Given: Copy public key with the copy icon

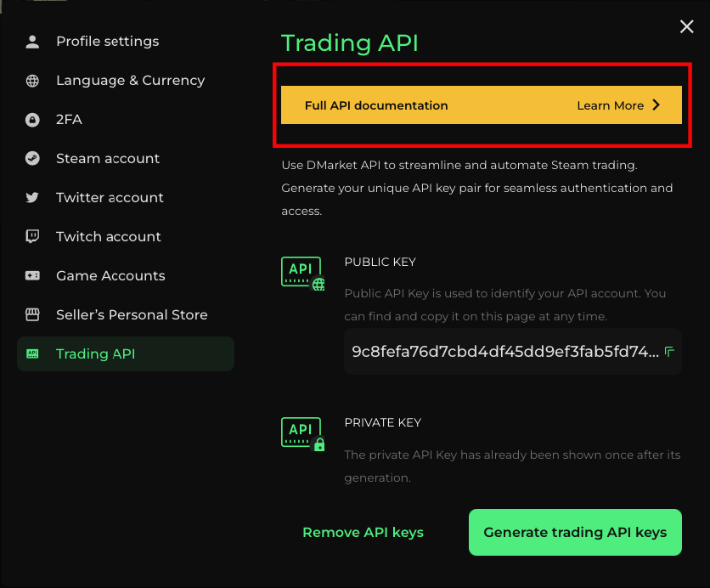Looking at the screenshot, I should 669,352.
